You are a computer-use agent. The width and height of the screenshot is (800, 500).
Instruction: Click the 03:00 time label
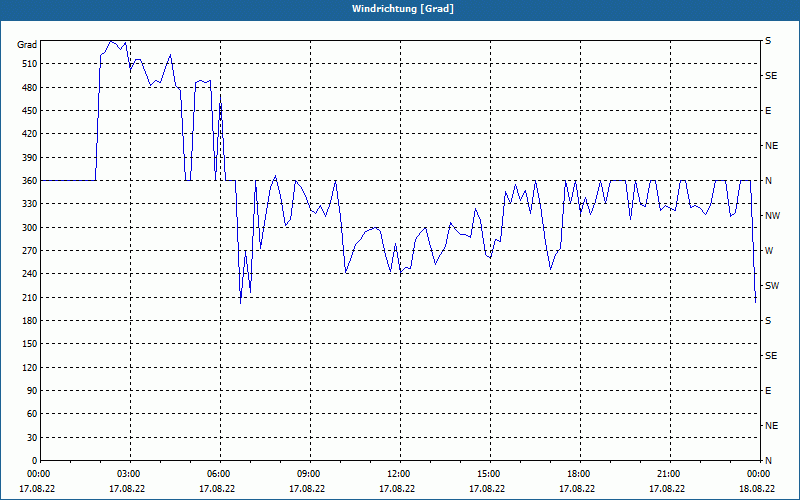pyautogui.click(x=130, y=474)
